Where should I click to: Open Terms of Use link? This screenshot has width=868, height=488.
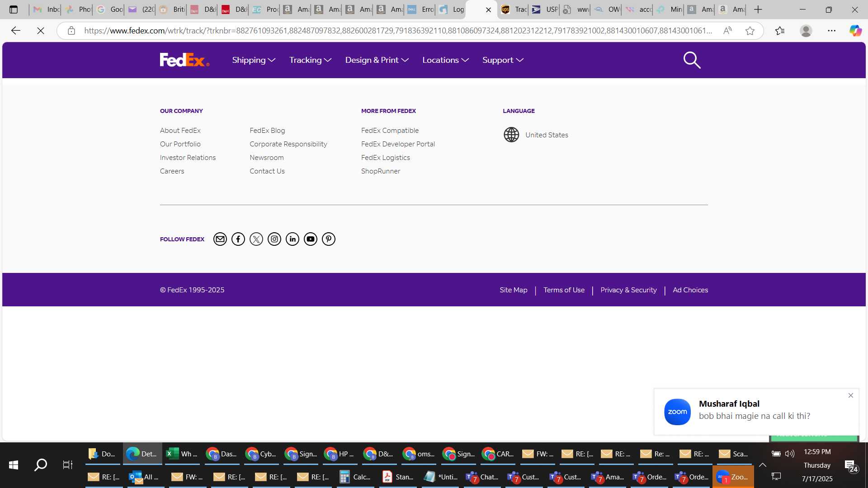pyautogui.click(x=564, y=290)
